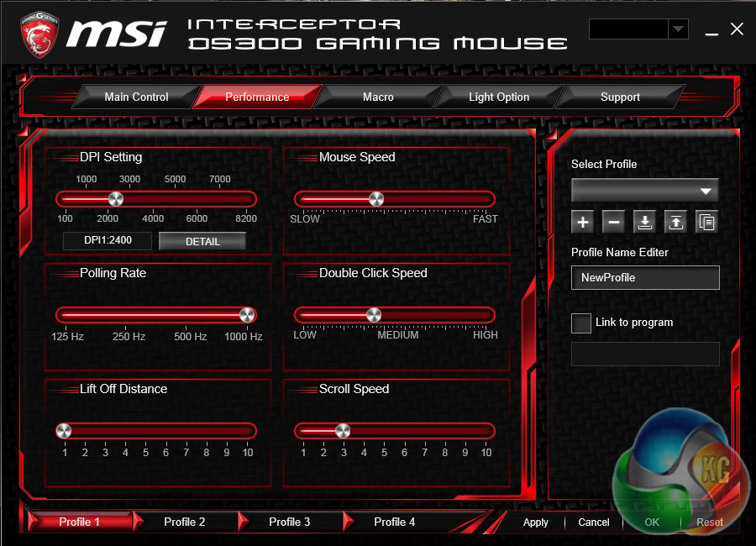756x546 pixels.
Task: Click the DPI Setting slider handle
Action: [116, 199]
